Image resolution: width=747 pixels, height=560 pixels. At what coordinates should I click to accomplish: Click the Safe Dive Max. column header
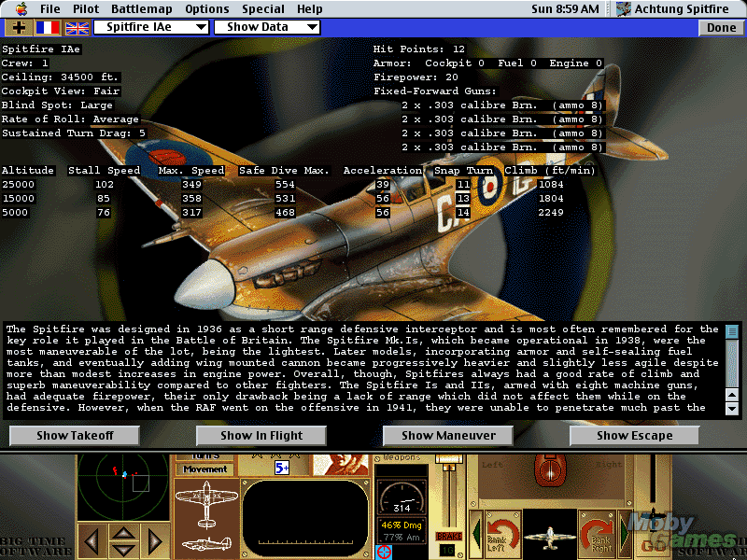tap(284, 171)
